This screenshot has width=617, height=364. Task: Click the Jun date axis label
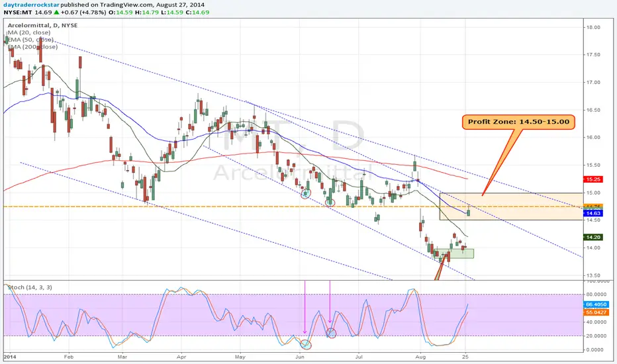coord(300,357)
